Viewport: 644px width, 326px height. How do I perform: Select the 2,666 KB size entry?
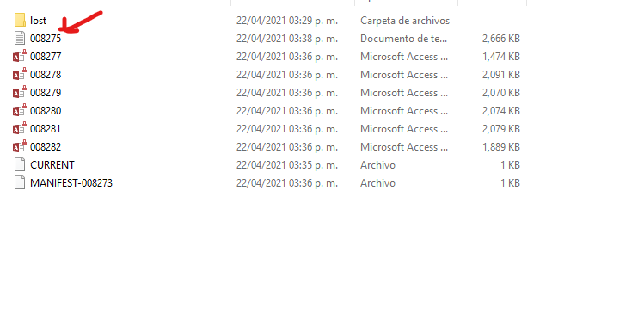(501, 39)
